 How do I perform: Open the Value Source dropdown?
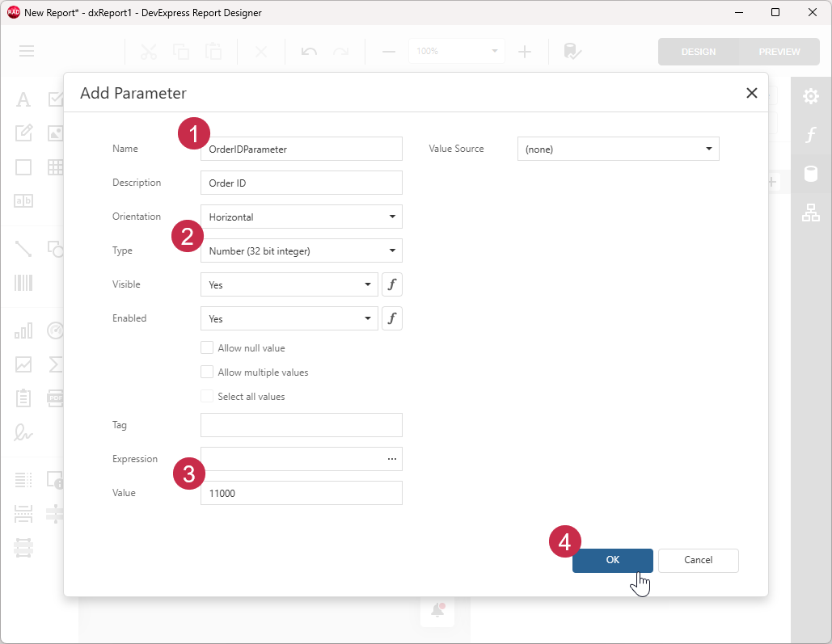coord(708,149)
